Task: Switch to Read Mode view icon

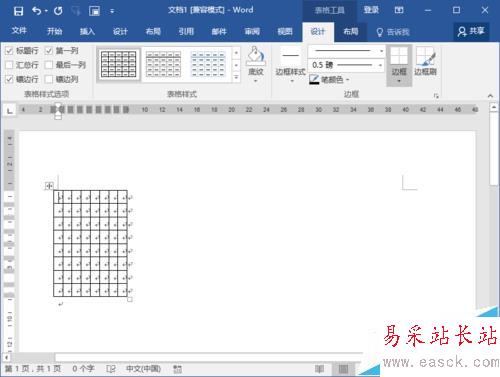Action: point(319,369)
